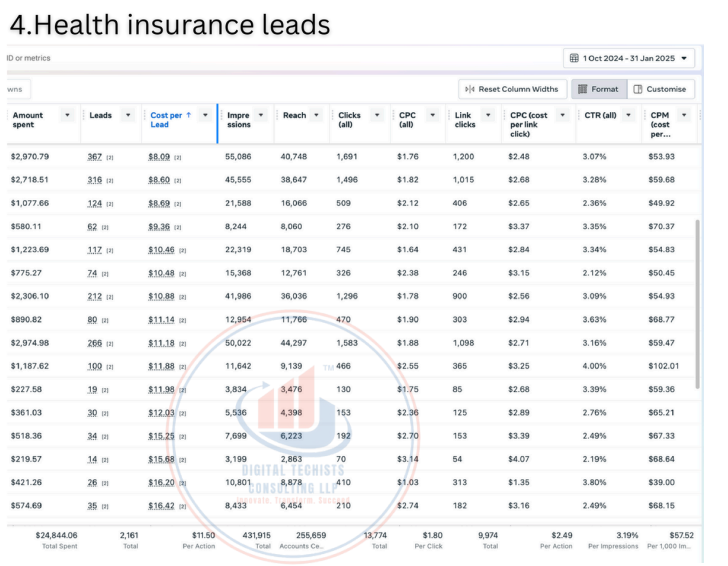Open the date range picker
Viewport: 728px width, 566px height.
click(628, 58)
